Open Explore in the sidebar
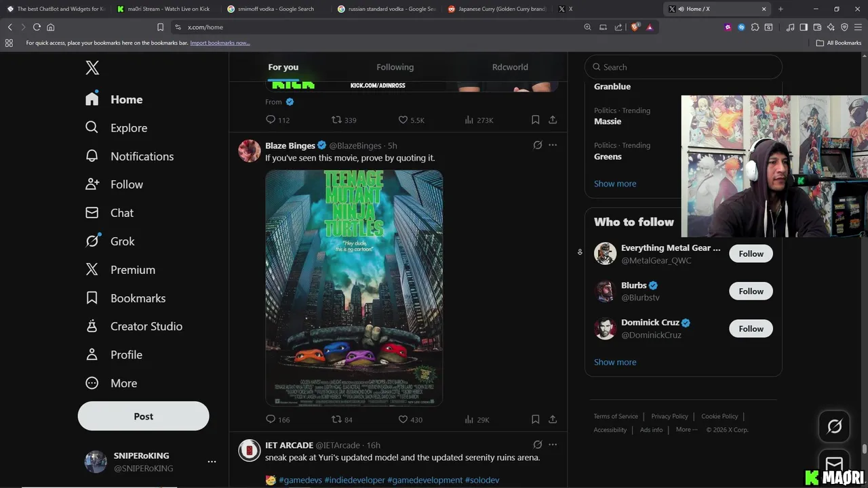The image size is (868, 488). [x=116, y=128]
